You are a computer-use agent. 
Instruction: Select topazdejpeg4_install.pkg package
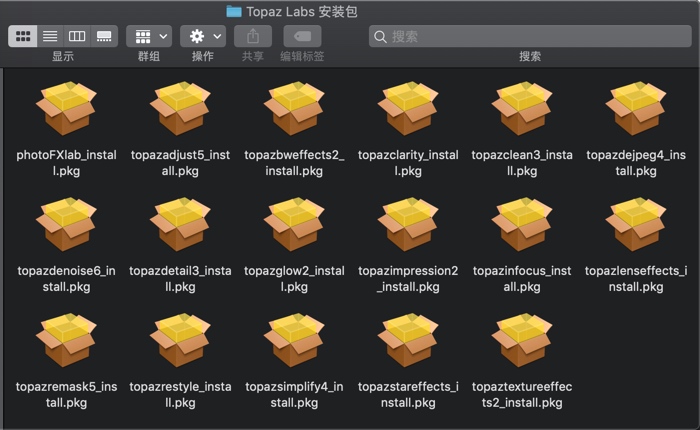[x=637, y=110]
